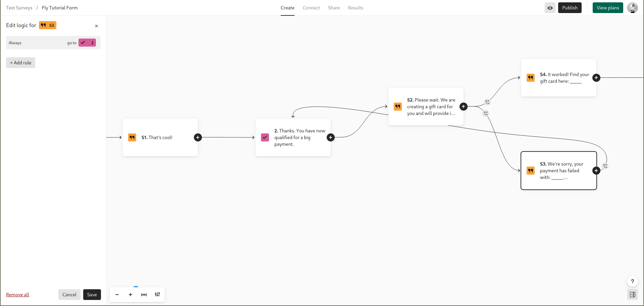Click the Publish button
The width and height of the screenshot is (644, 306).
tap(570, 8)
